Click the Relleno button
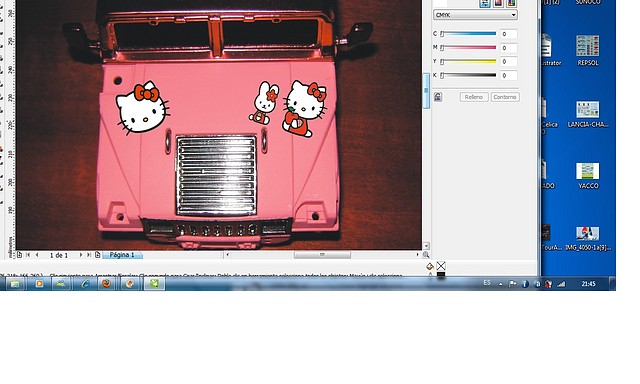The image size is (640, 384). [x=474, y=97]
